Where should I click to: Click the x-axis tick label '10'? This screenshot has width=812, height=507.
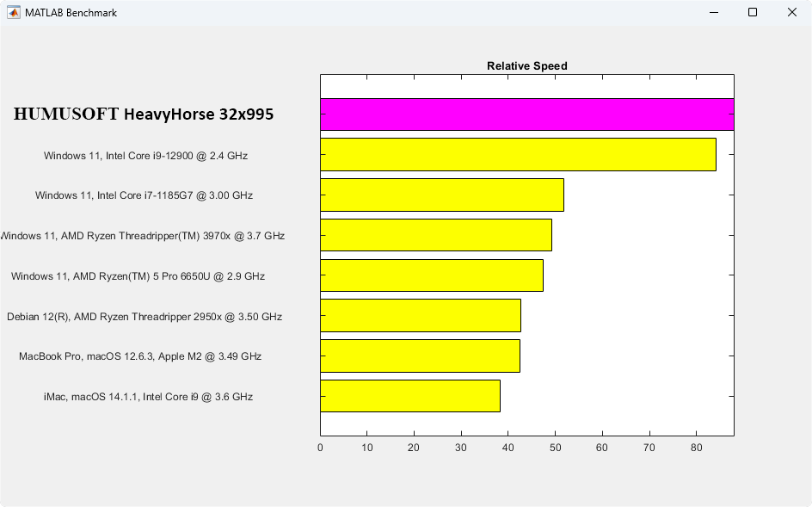pos(366,448)
